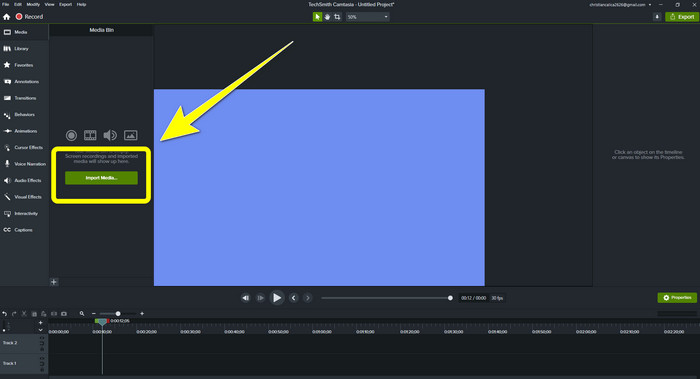The image size is (700, 379).
Task: Click the recording circle icon in Media Bin
Action: pyautogui.click(x=71, y=135)
